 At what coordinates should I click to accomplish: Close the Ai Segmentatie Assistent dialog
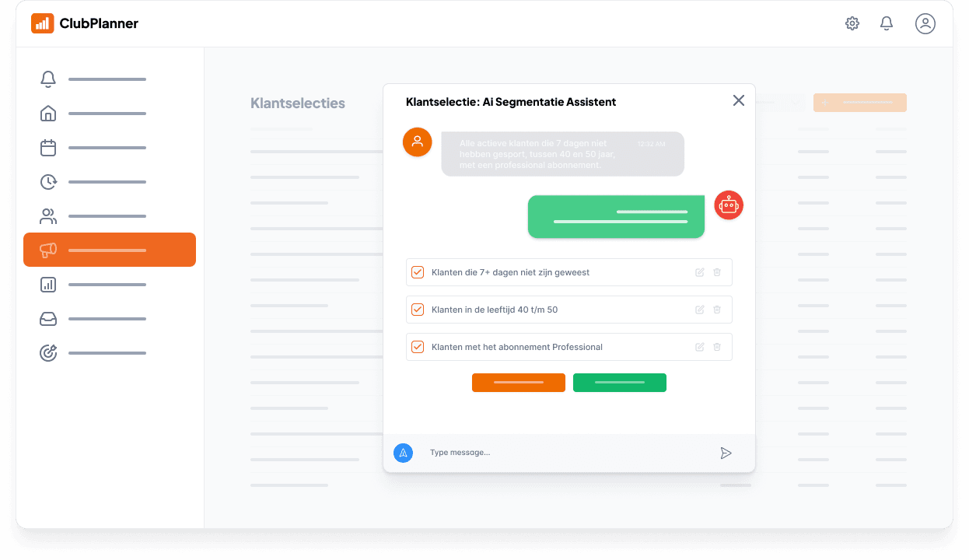(x=739, y=100)
